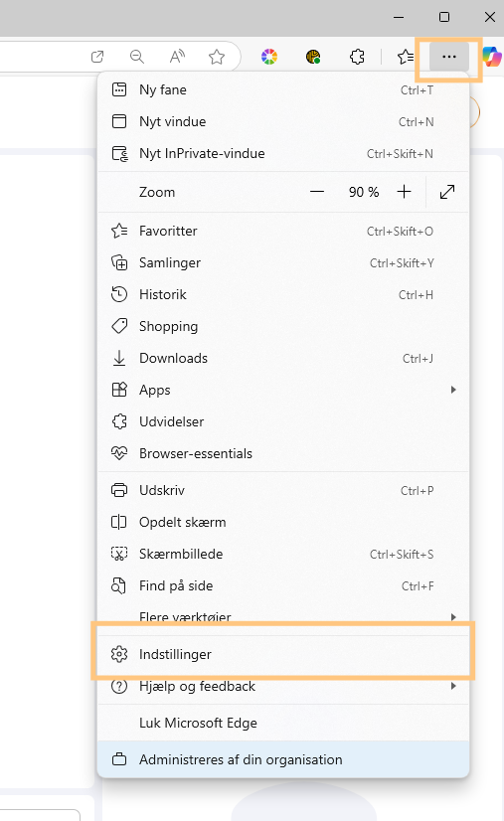Image resolution: width=504 pixels, height=821 pixels.
Task: Open the Copilot icon in toolbar
Action: (492, 57)
